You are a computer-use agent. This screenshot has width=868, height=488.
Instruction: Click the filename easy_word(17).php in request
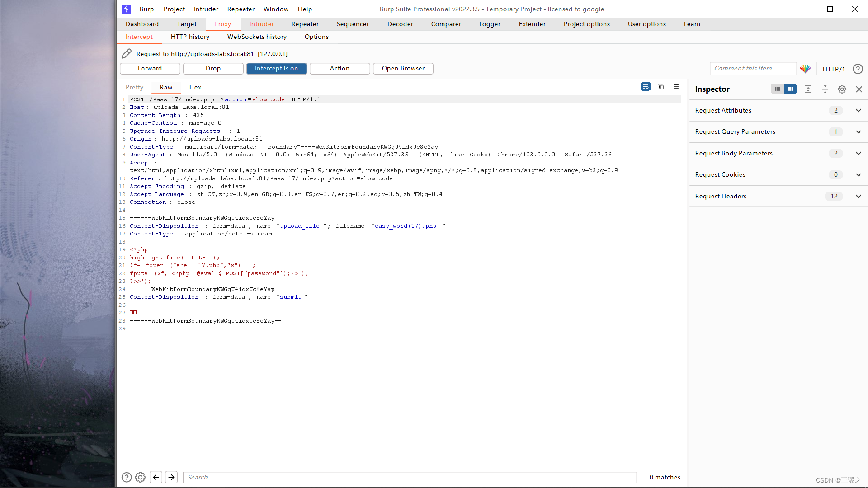(x=406, y=226)
